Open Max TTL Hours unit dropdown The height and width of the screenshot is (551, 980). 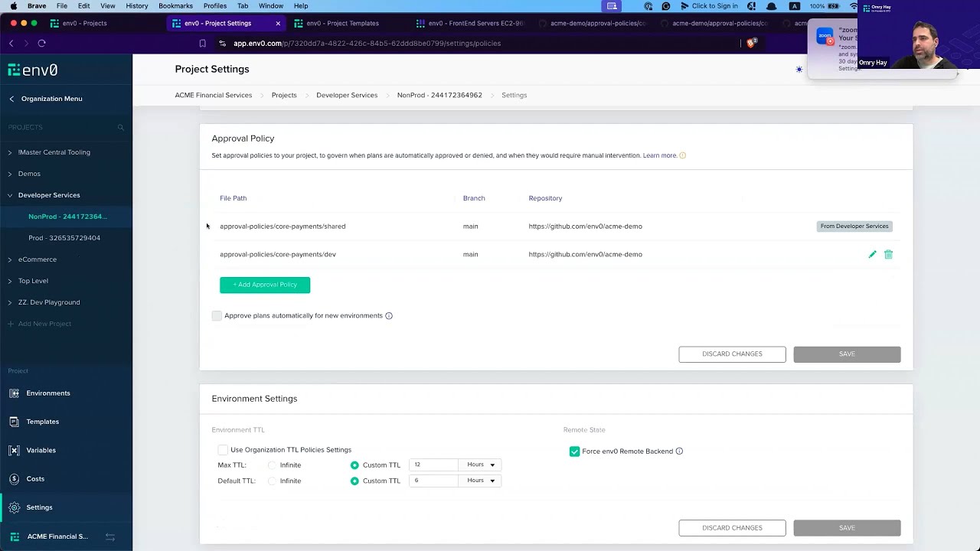(480, 465)
